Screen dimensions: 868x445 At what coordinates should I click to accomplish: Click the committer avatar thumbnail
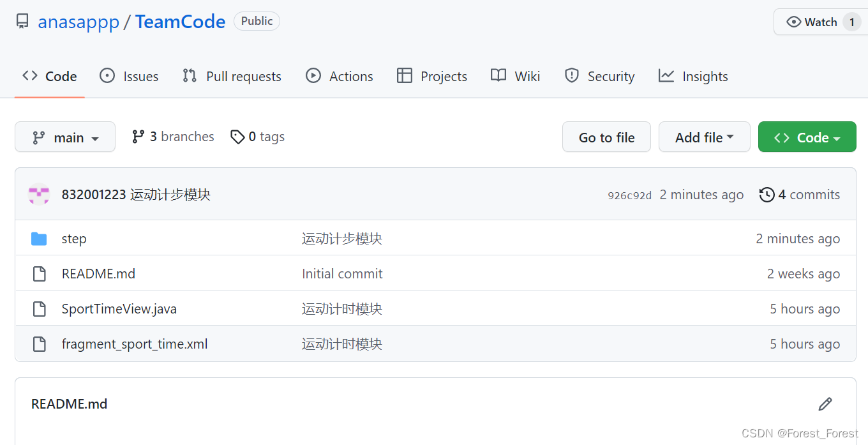(39, 194)
